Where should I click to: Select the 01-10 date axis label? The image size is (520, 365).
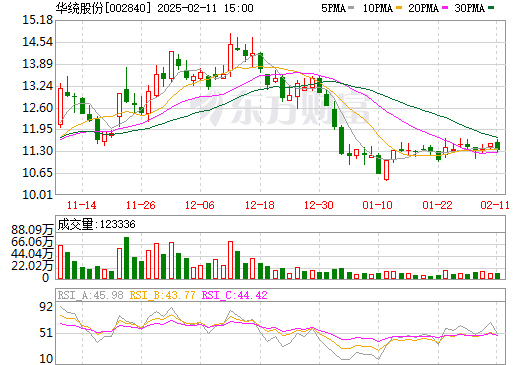[x=378, y=205]
